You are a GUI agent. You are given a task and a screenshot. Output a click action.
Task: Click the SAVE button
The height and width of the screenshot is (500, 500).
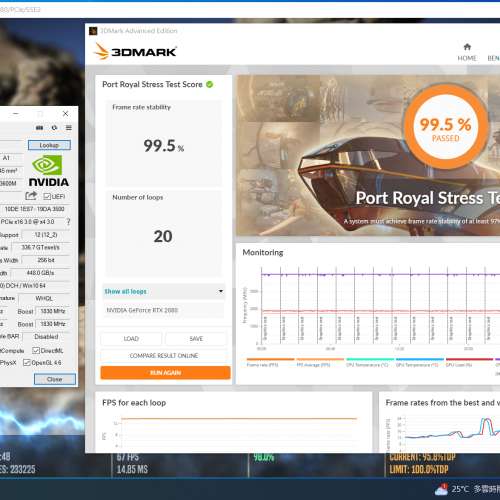(x=196, y=339)
